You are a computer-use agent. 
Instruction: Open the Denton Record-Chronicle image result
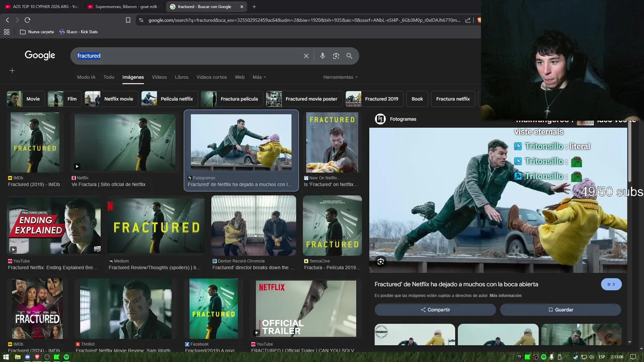click(x=254, y=226)
